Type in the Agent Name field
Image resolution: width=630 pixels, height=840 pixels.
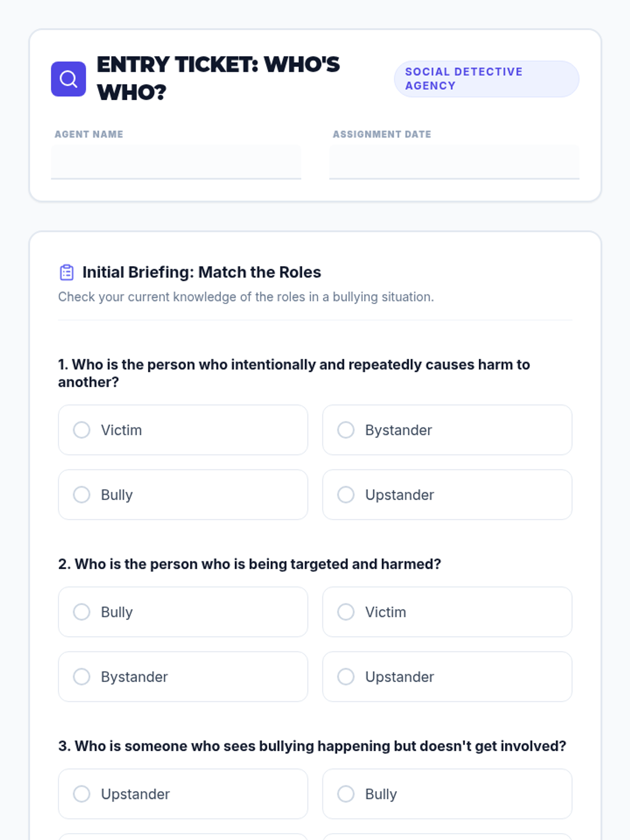pos(176,162)
